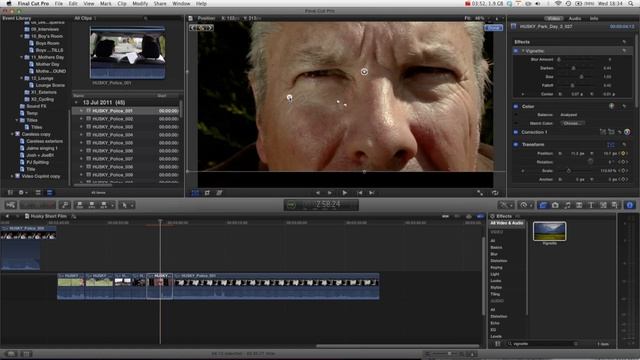Screen dimensions: 640x360
Task: Open the Modify menu
Action: coord(140,4)
